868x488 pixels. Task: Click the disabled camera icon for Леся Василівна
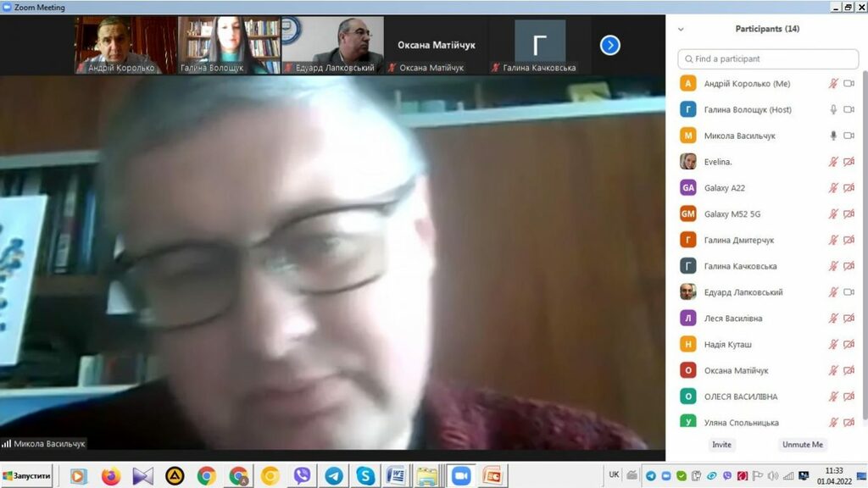pos(849,319)
